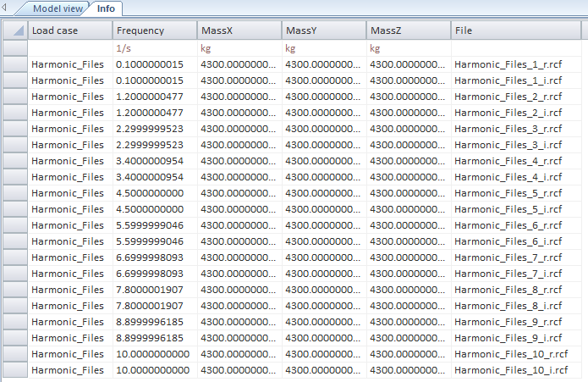Sort by the Load case column header
This screenshot has width=588, height=382.
[x=69, y=30]
